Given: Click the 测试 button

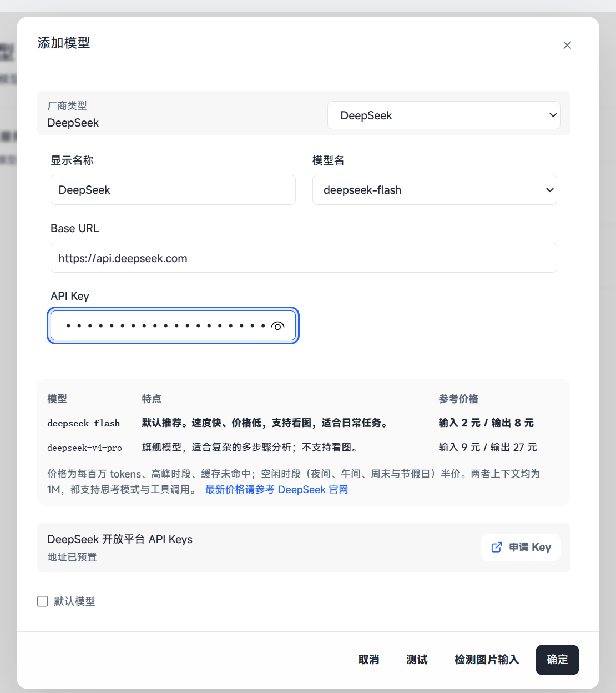Looking at the screenshot, I should tap(417, 660).
